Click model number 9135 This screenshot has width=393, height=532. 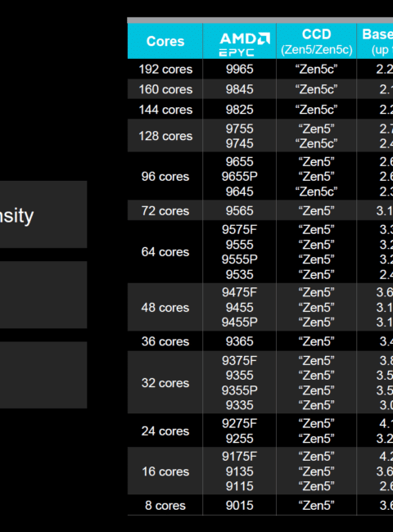tap(240, 471)
